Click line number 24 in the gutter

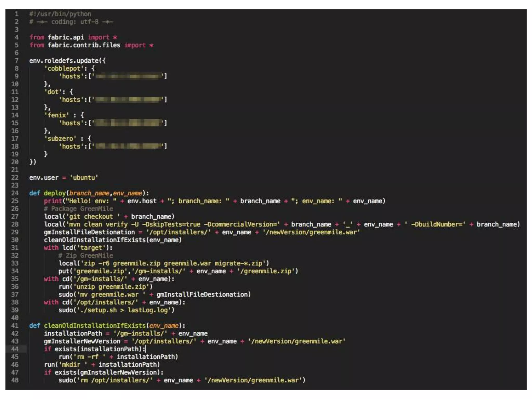coord(15,193)
